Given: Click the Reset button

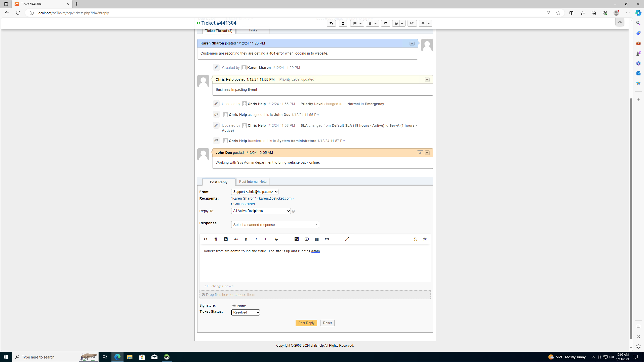Looking at the screenshot, I should 327,323.
